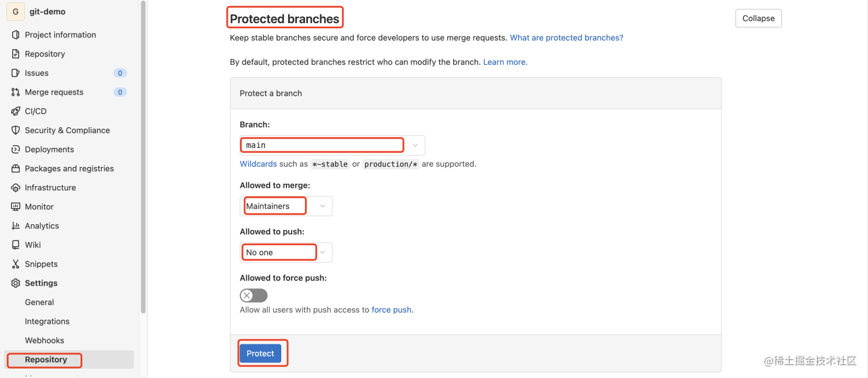Open 'What are protected branches?' link

[x=567, y=38]
